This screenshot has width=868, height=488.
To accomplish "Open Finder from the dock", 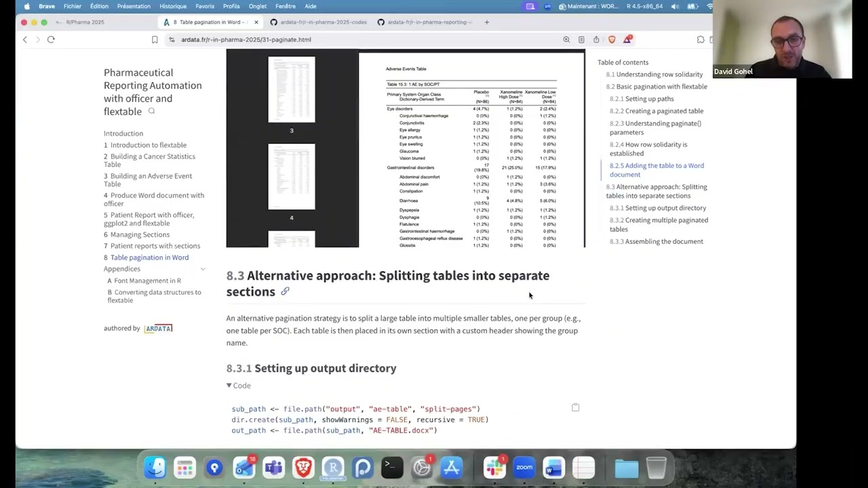I will click(x=155, y=468).
